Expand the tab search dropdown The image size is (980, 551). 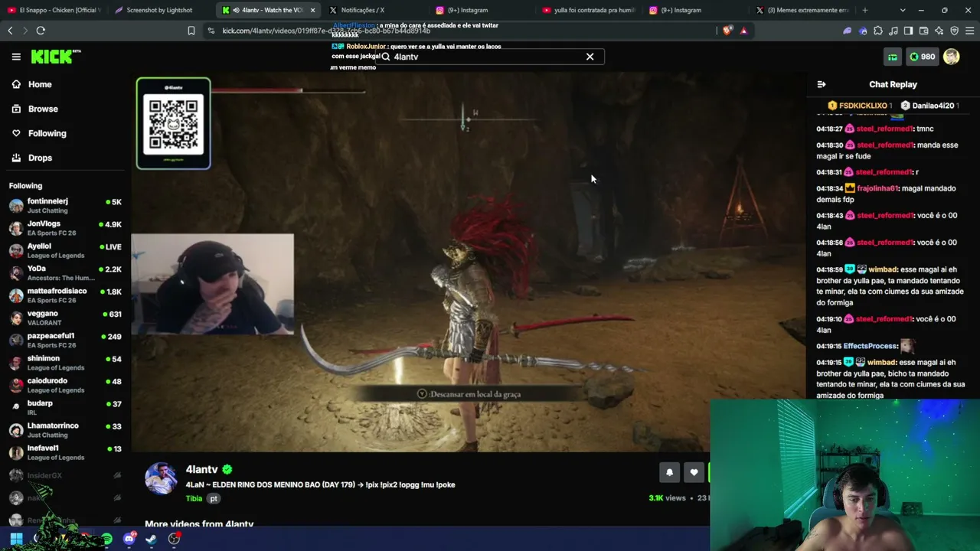tap(903, 10)
